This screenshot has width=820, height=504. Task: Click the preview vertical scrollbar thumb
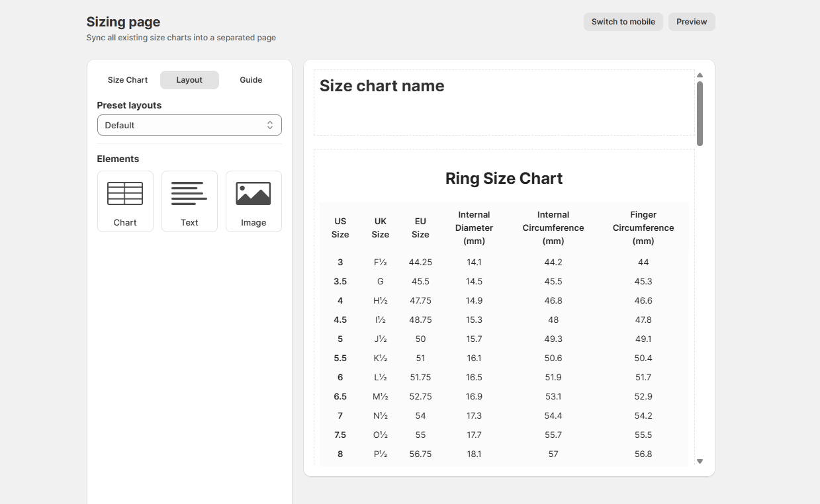700,112
